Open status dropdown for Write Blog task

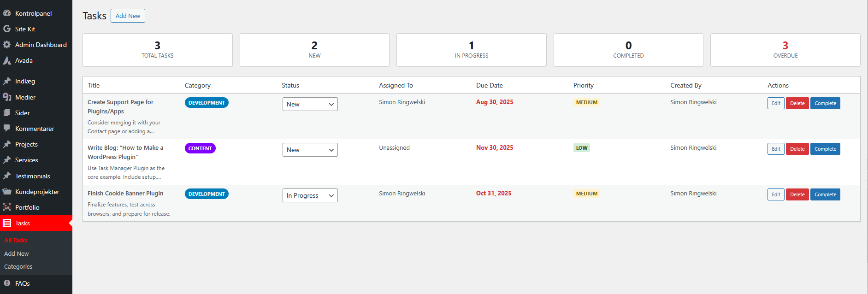310,150
